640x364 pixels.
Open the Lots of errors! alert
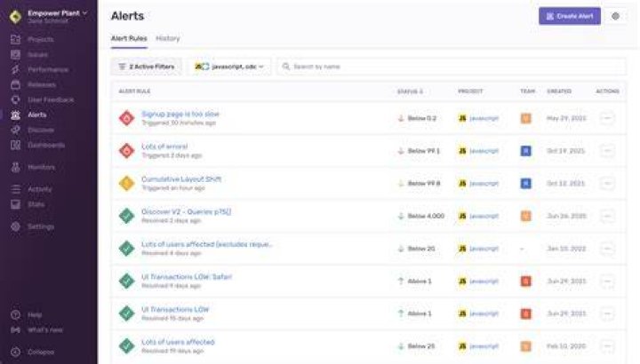click(164, 146)
